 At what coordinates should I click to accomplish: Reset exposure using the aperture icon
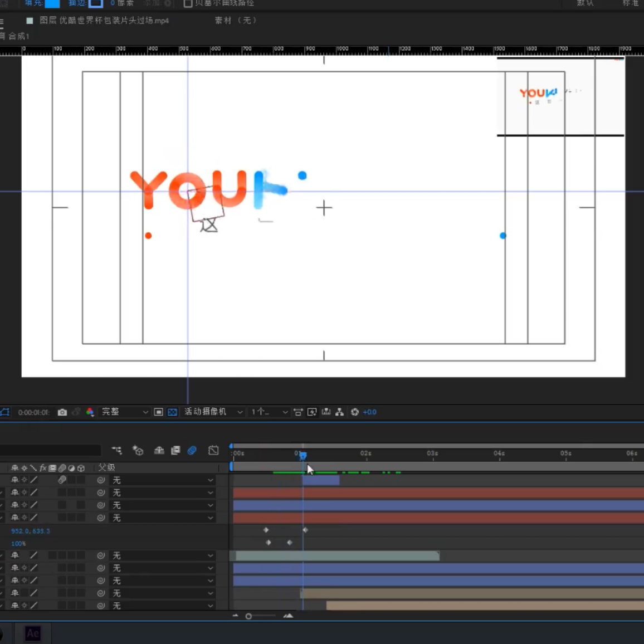(355, 412)
